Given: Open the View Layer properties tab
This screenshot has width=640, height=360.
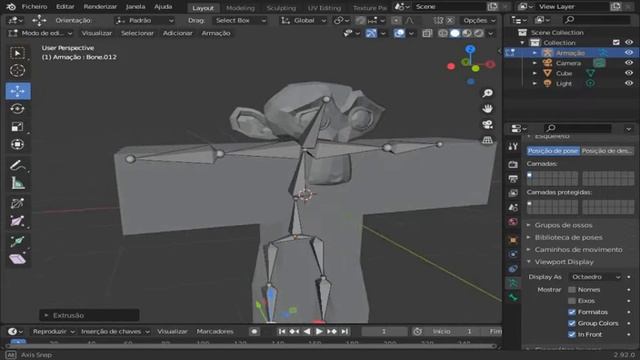Looking at the screenshot, I should point(513,193).
